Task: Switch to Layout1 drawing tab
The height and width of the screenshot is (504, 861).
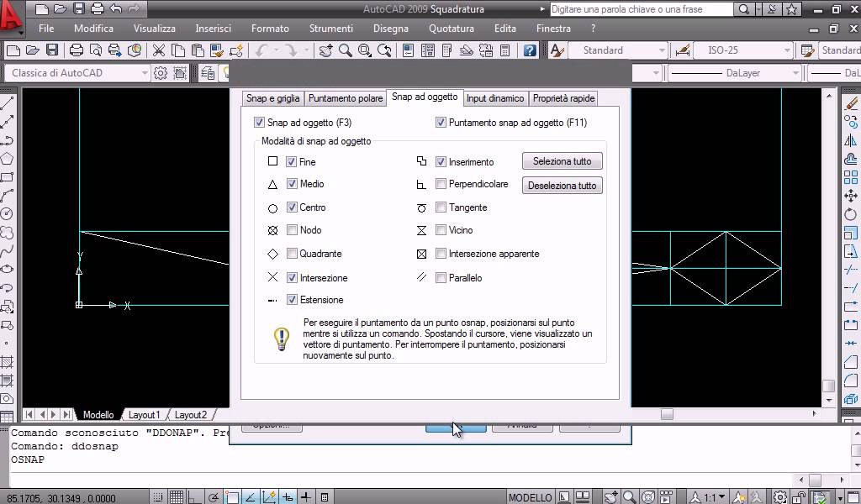Action: 145,415
